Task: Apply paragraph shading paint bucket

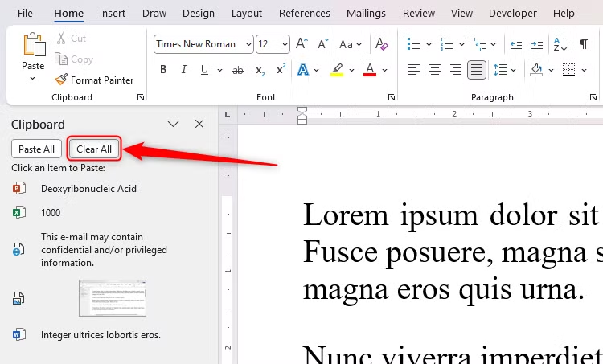Action: tap(536, 70)
